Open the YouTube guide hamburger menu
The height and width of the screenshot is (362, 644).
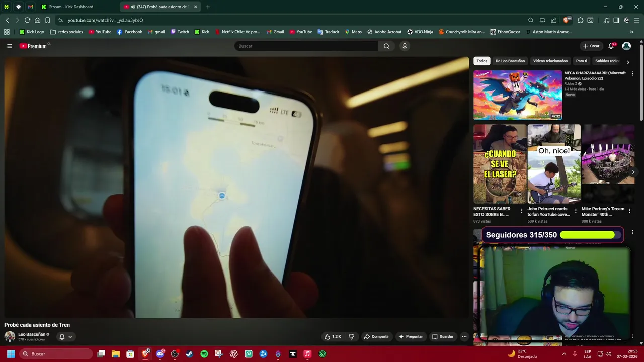9,46
